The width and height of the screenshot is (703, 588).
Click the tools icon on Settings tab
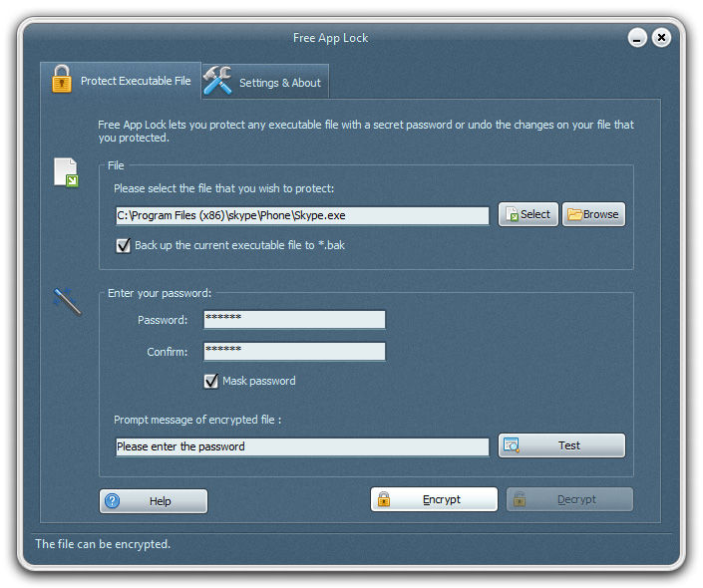tap(218, 81)
